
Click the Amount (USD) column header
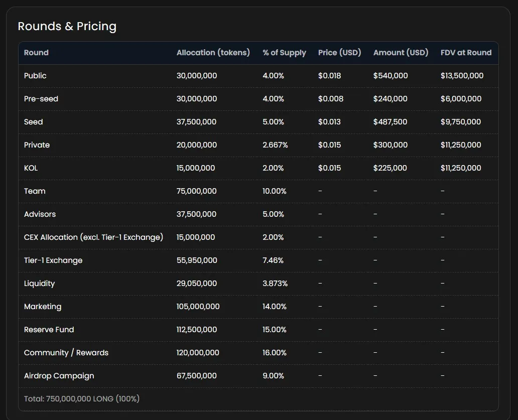tap(401, 52)
